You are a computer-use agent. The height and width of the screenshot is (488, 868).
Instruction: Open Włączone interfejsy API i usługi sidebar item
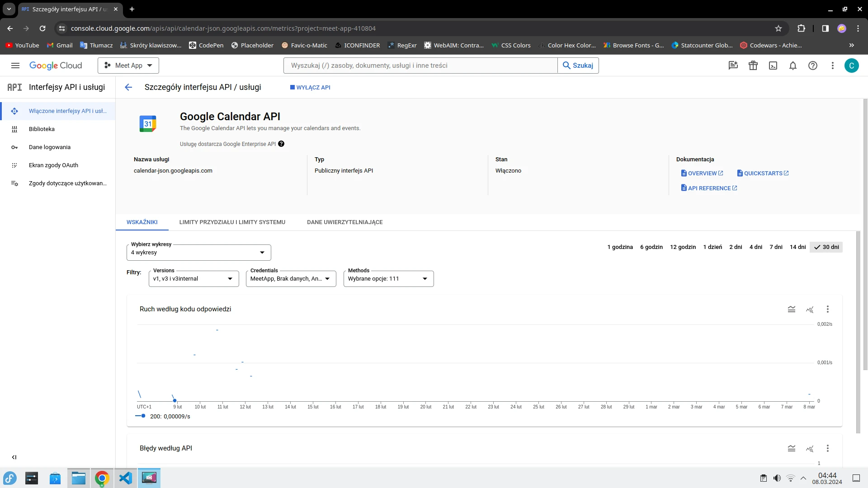click(58, 111)
